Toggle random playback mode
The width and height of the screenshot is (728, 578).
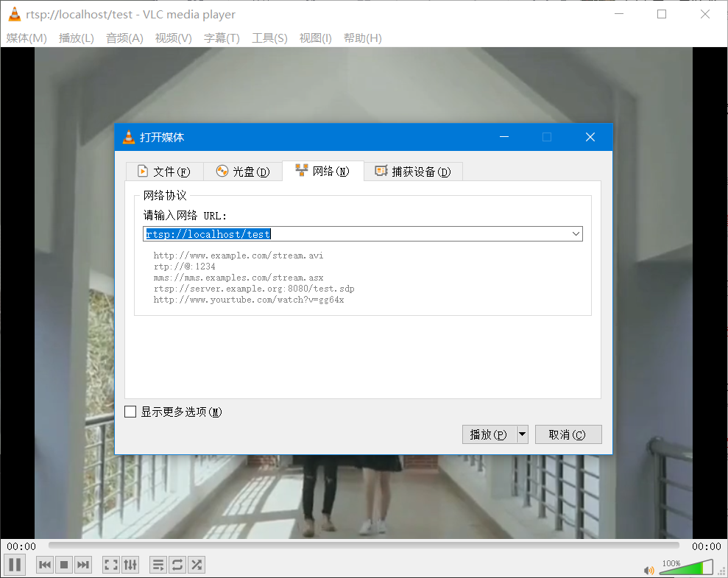[x=196, y=564]
